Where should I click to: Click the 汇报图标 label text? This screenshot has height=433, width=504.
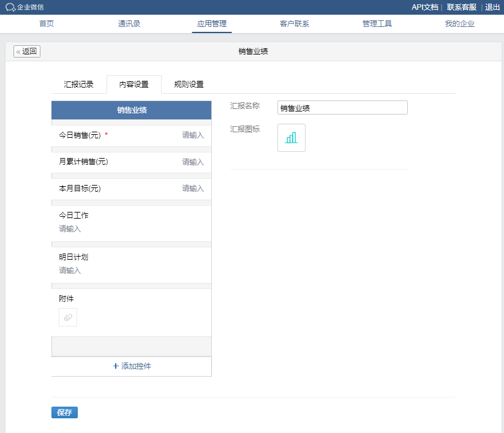244,129
